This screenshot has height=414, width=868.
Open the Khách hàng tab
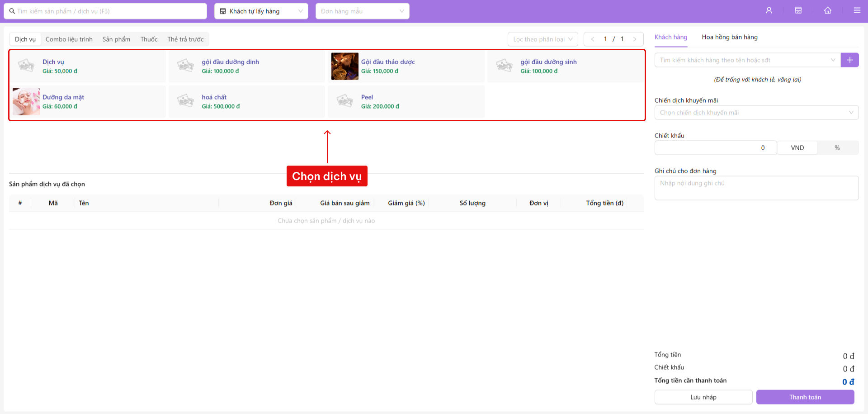coord(671,37)
